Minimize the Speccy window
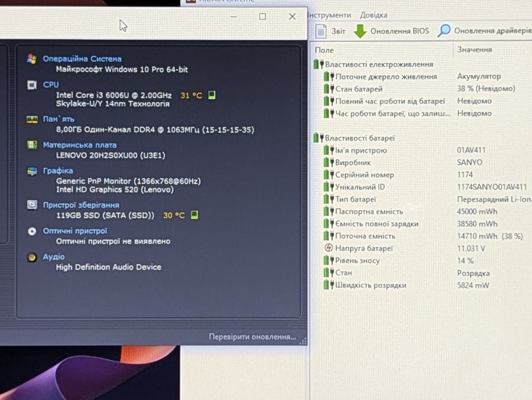This screenshot has height=400, width=532. pos(233,17)
